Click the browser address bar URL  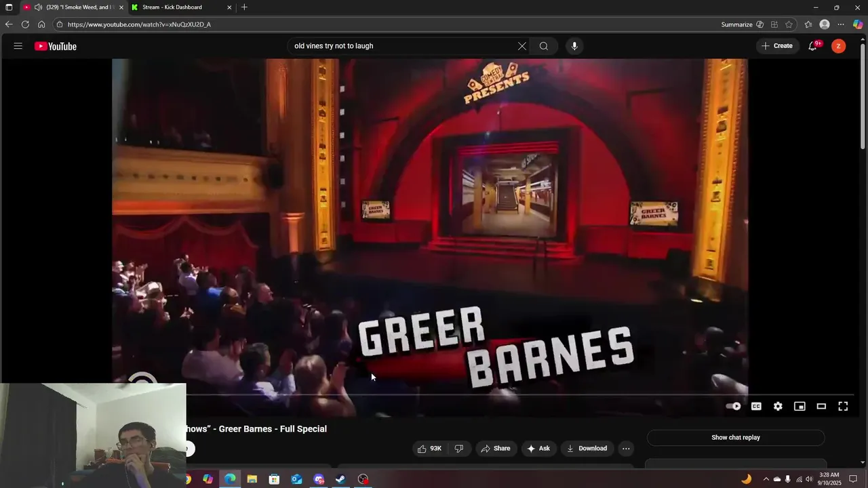pyautogui.click(x=139, y=24)
